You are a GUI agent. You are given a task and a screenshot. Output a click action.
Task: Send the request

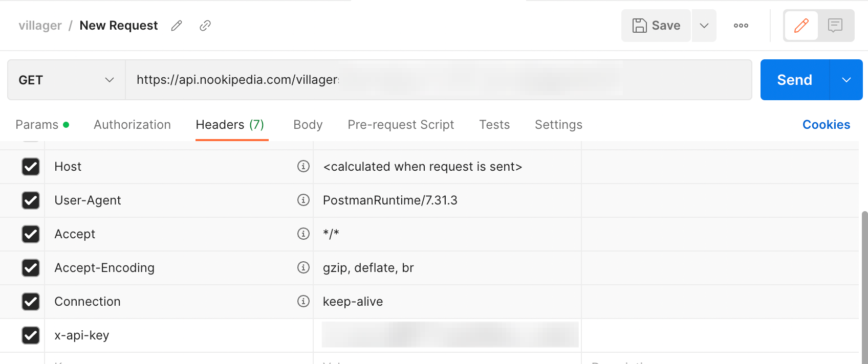coord(795,80)
